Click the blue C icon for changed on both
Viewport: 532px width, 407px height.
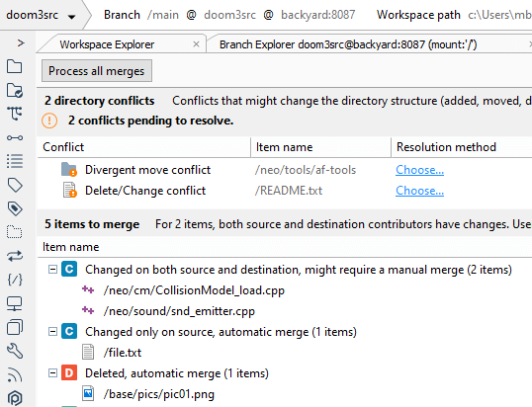click(69, 269)
